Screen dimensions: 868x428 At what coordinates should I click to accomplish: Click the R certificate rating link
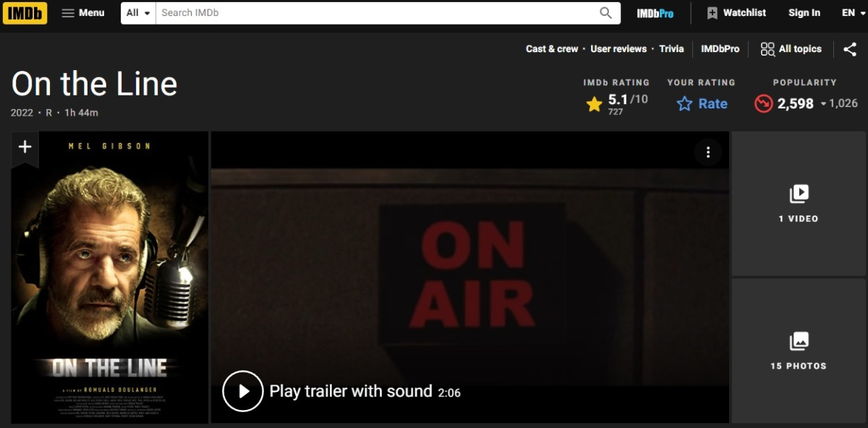point(49,113)
